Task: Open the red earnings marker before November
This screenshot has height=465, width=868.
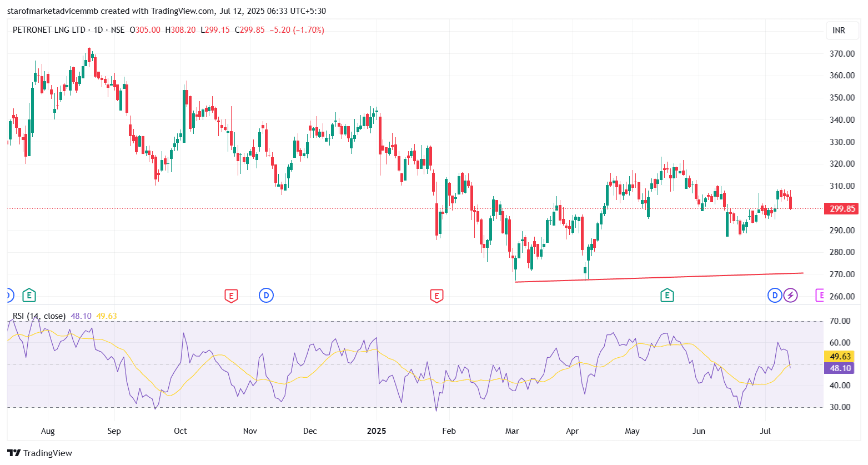Action: coord(231,296)
